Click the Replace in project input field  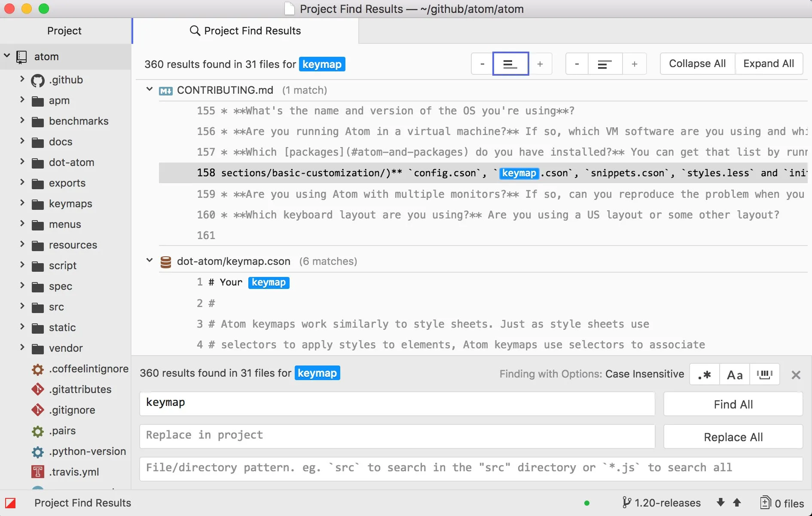pyautogui.click(x=397, y=436)
